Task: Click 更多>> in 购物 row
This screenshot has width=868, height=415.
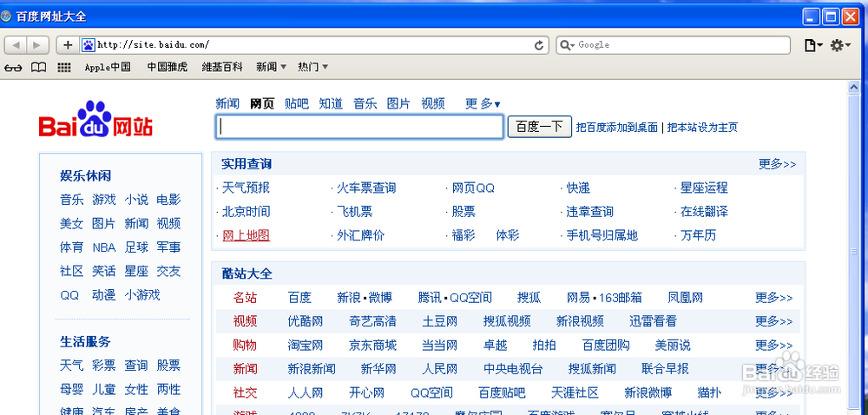Action: [x=774, y=346]
